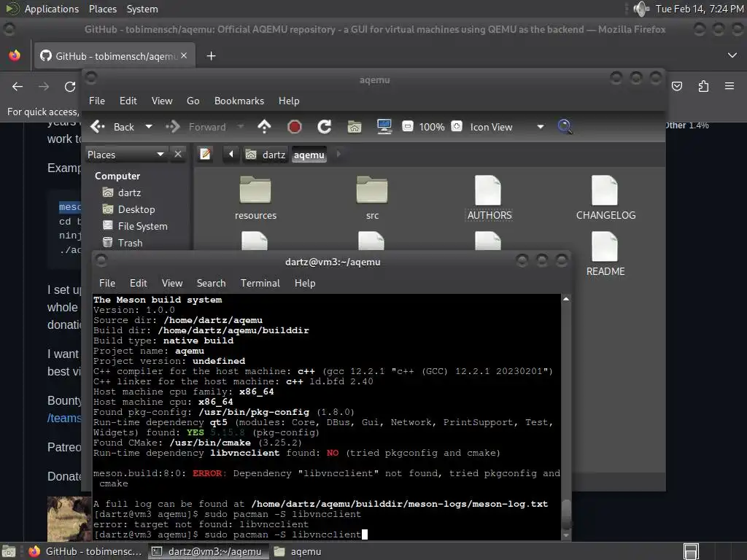Expand the Back history dropdown arrow
Image resolution: width=747 pixels, height=560 pixels.
[x=149, y=127]
